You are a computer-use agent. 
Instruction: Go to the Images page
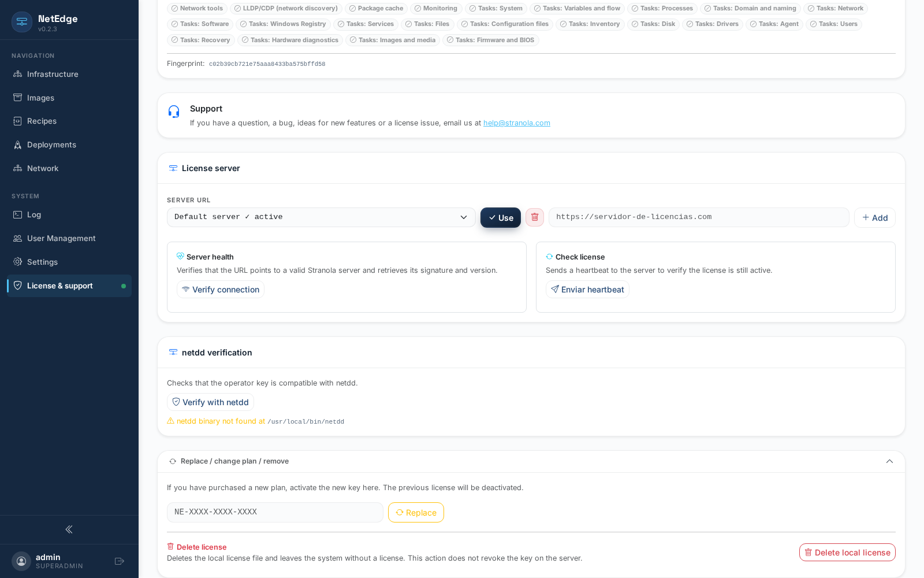tap(69, 98)
